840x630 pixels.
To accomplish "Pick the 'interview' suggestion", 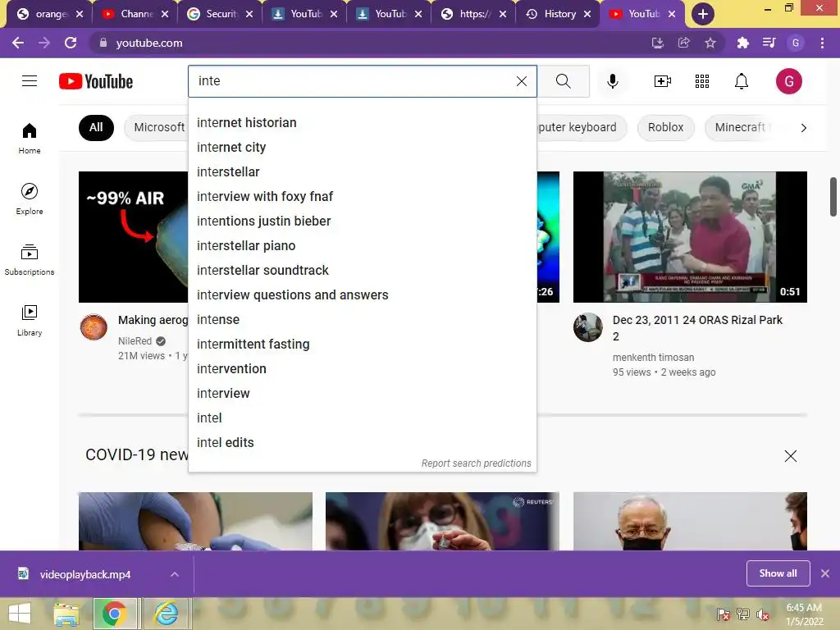I will tap(363, 394).
